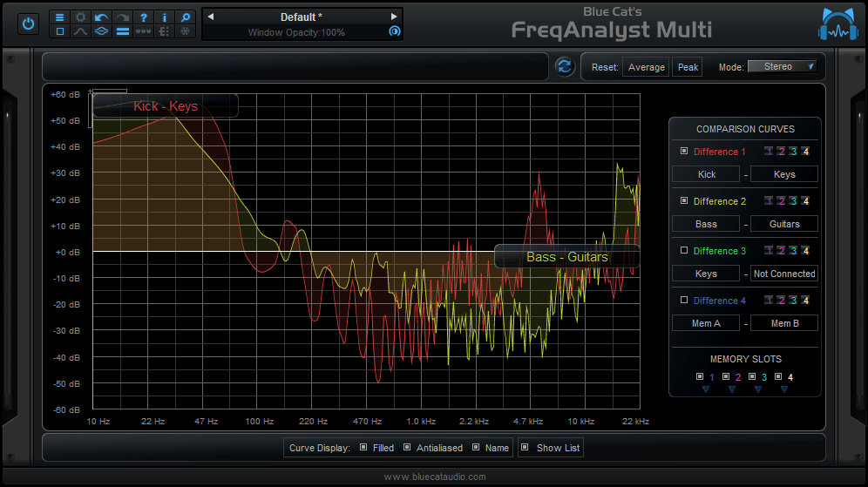The height and width of the screenshot is (487, 868).
Task: Open help with the question mark icon
Action: pyautogui.click(x=144, y=17)
